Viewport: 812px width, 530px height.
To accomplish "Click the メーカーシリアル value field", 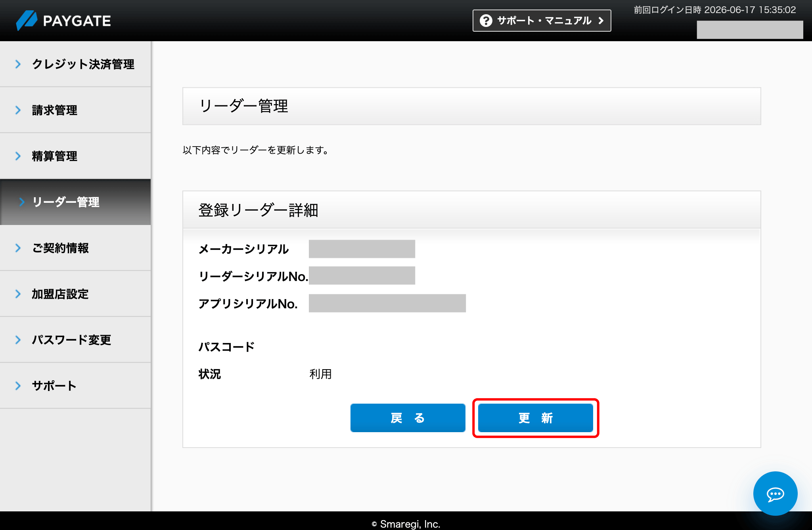I will 362,249.
